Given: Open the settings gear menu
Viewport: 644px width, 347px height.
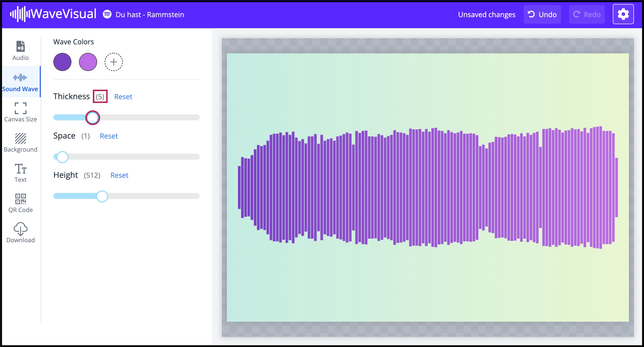Looking at the screenshot, I should (623, 14).
